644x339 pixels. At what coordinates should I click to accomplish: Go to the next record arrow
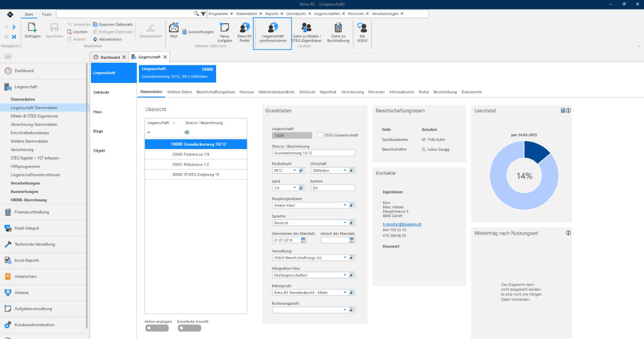[14, 28]
